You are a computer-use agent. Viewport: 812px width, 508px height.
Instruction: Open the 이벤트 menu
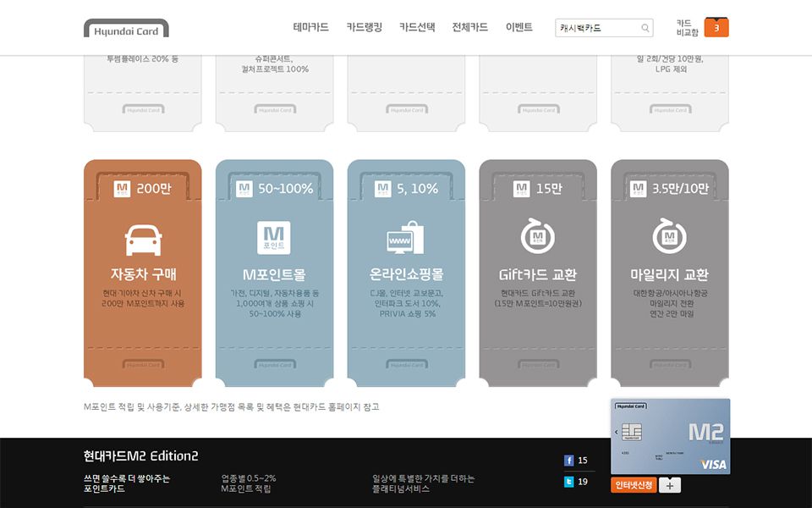[518, 27]
